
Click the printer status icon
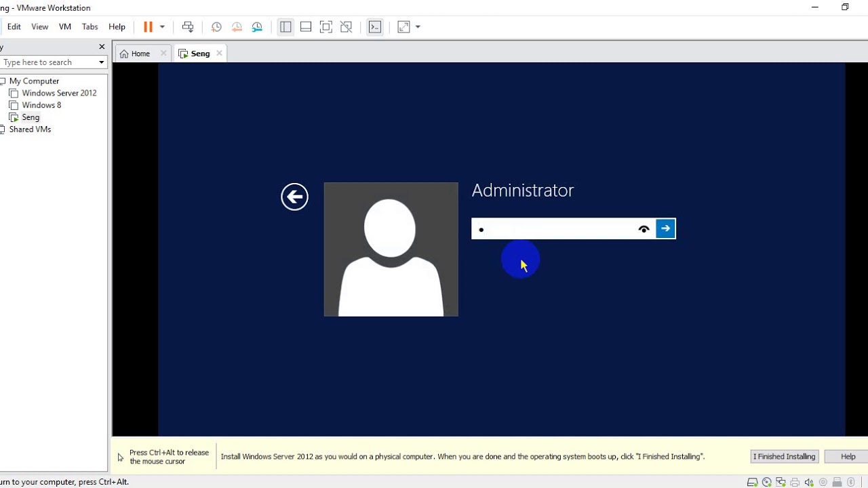coord(795,483)
